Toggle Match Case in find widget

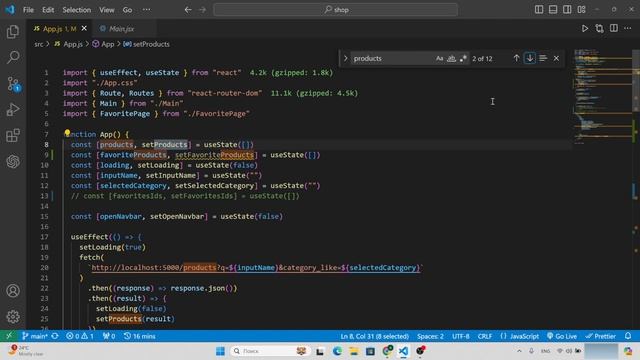(439, 58)
